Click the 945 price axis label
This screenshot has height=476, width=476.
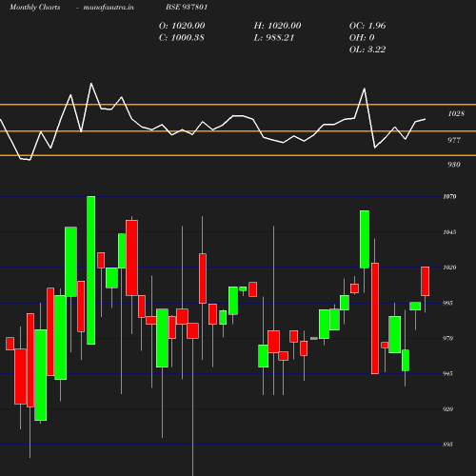click(447, 373)
